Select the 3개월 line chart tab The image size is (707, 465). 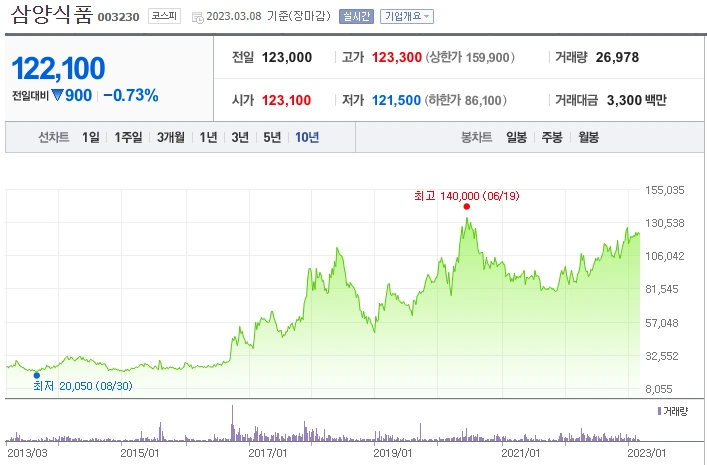pyautogui.click(x=170, y=137)
